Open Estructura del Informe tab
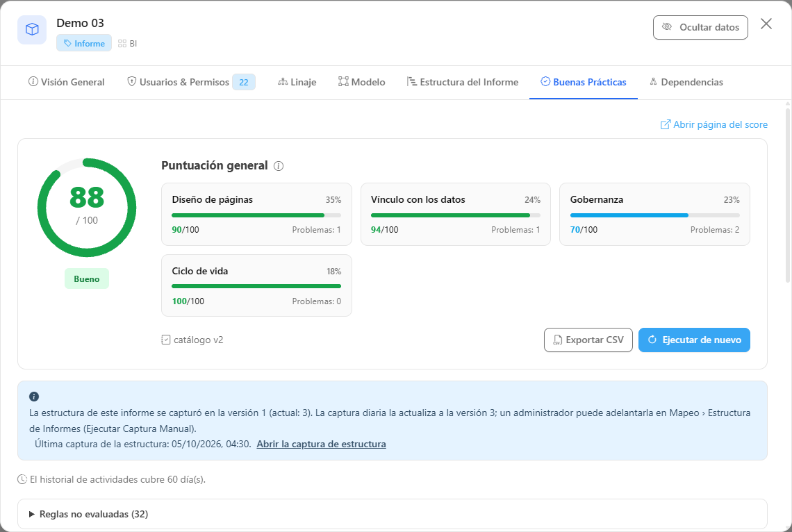This screenshot has width=792, height=532. coord(463,82)
